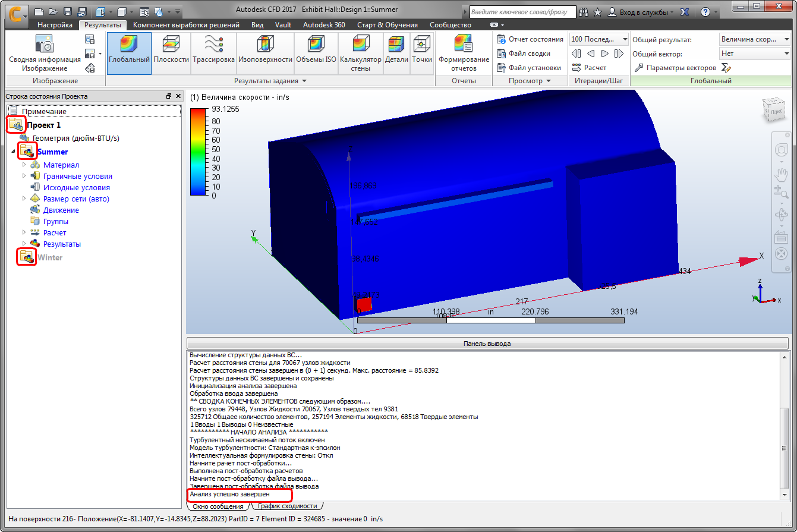797x532 pixels.
Task: Select the Трассировка results tool
Action: coord(213,53)
